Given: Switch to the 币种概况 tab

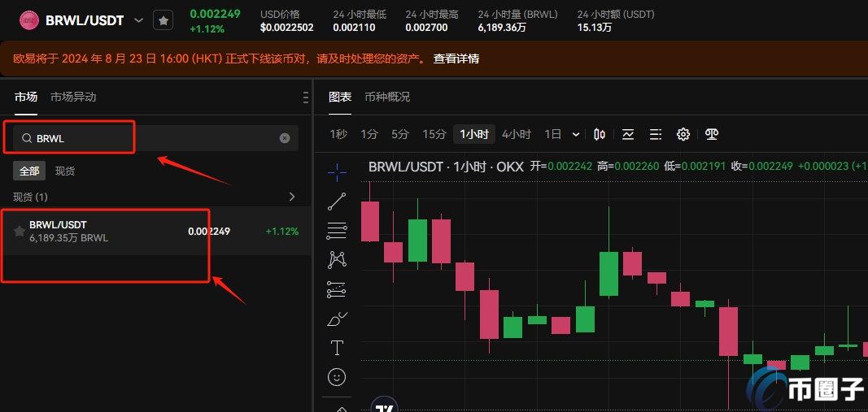Looking at the screenshot, I should tap(387, 97).
